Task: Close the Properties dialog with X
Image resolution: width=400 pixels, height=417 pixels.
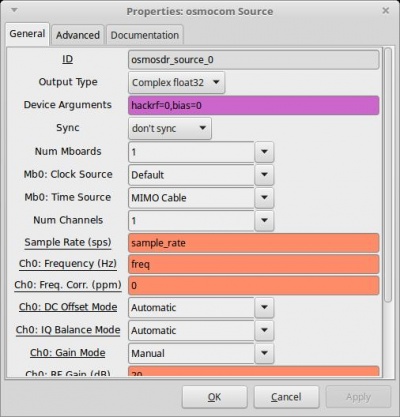Action: 386,11
